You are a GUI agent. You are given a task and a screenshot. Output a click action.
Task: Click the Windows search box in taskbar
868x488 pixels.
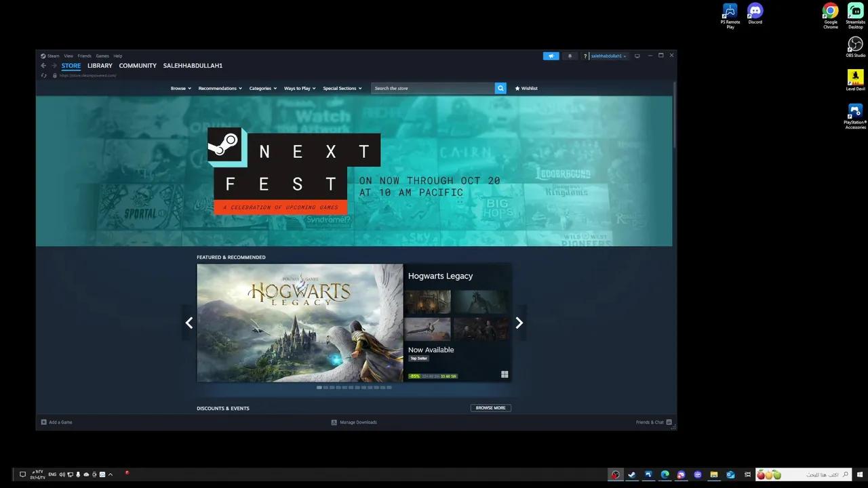pyautogui.click(x=804, y=474)
